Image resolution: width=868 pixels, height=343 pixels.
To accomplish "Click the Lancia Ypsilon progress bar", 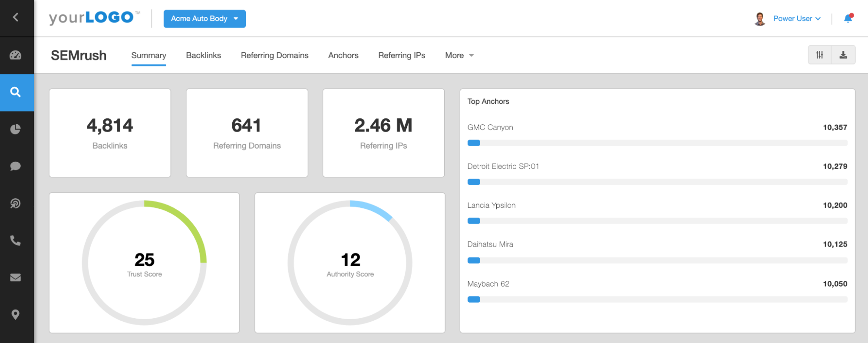I will tap(657, 221).
